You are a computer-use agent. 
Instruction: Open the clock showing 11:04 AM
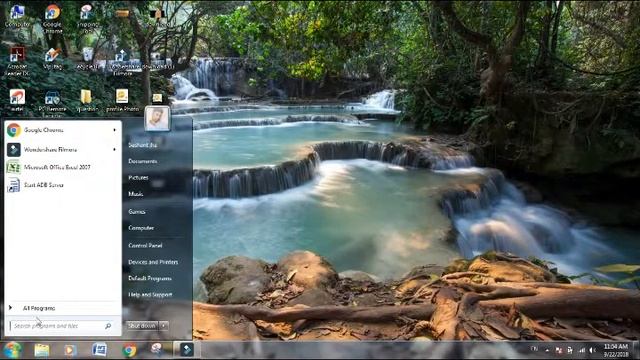pyautogui.click(x=616, y=350)
